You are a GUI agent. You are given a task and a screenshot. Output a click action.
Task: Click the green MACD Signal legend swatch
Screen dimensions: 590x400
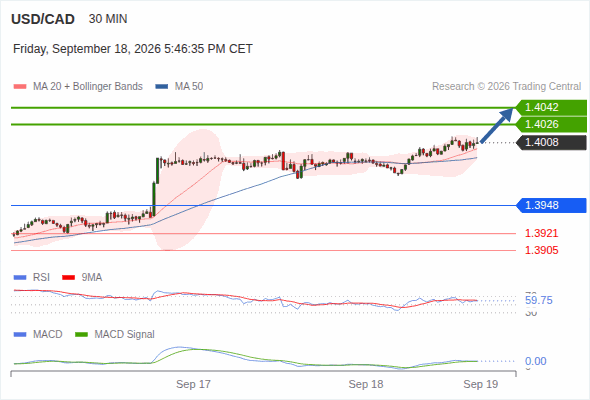(x=81, y=334)
